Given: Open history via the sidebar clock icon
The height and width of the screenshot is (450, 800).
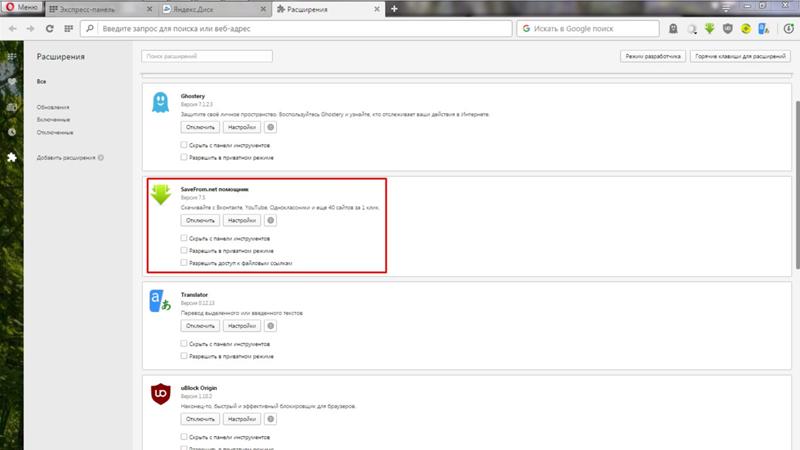Looking at the screenshot, I should tap(12, 132).
